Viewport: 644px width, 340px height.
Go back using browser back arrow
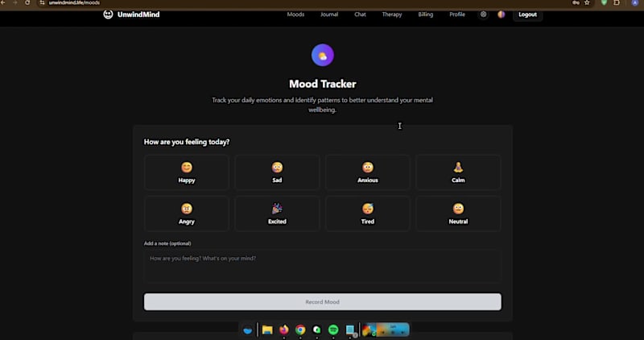(x=3, y=2)
